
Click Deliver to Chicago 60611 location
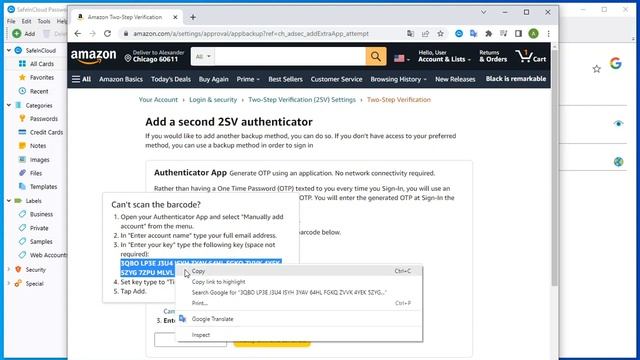[x=155, y=56]
